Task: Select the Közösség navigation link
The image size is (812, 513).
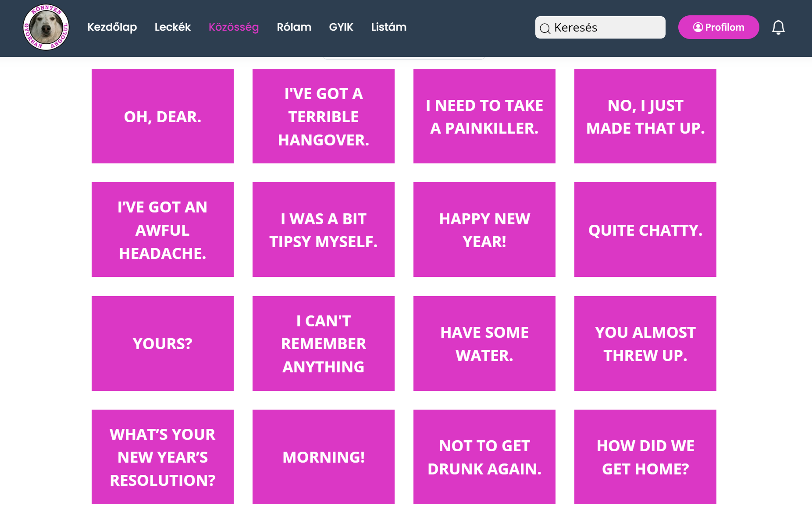Action: 234,27
